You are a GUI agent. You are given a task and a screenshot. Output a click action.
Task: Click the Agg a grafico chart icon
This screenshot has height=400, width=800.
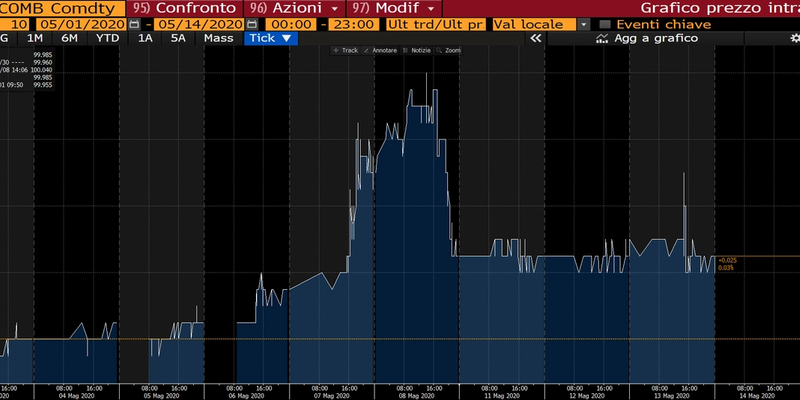[602, 38]
